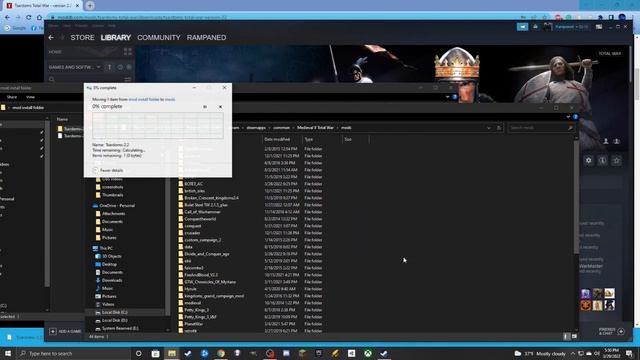Open Downloads in navigation pane
The width and height of the screenshot is (640, 360).
[112, 280]
